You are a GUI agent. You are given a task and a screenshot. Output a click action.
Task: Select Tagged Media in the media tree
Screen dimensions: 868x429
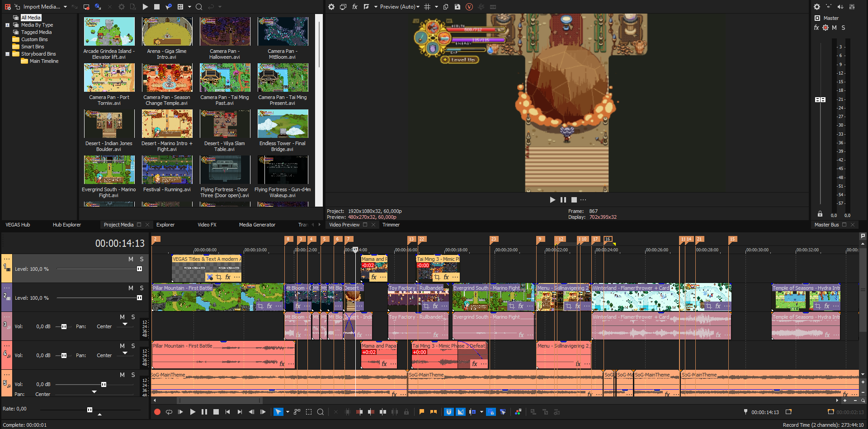coord(36,32)
